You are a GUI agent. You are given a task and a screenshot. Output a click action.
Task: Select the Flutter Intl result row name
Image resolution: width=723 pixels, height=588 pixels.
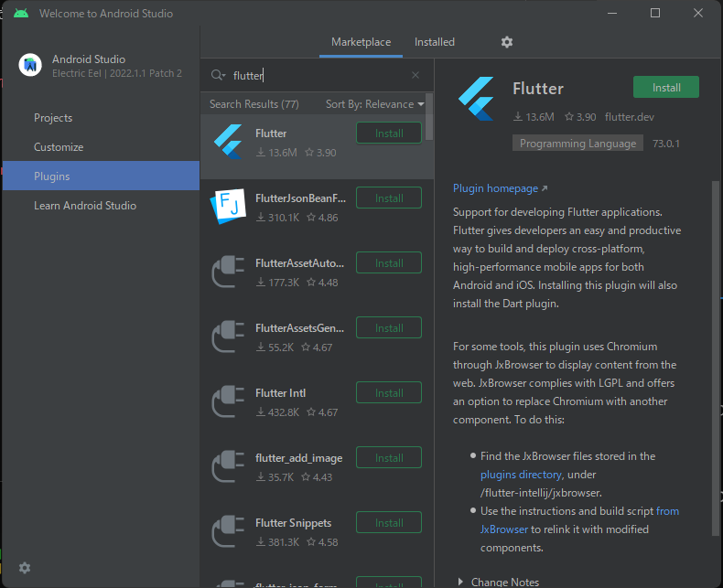[280, 393]
